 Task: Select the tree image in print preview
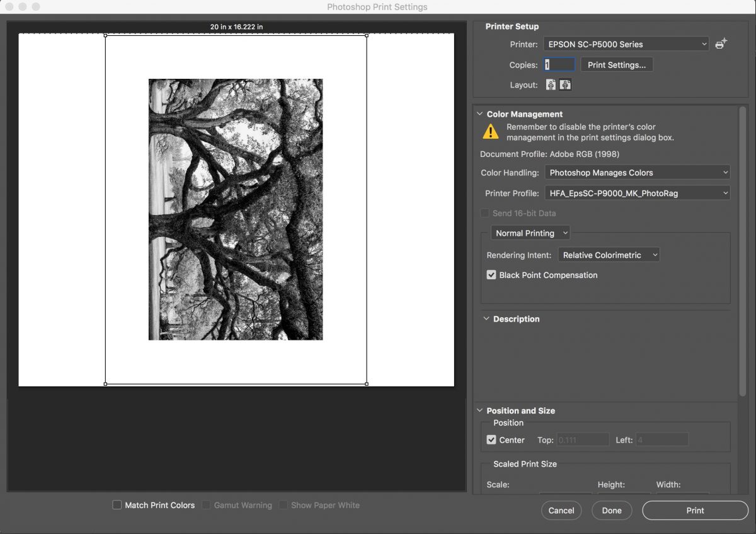click(x=235, y=209)
